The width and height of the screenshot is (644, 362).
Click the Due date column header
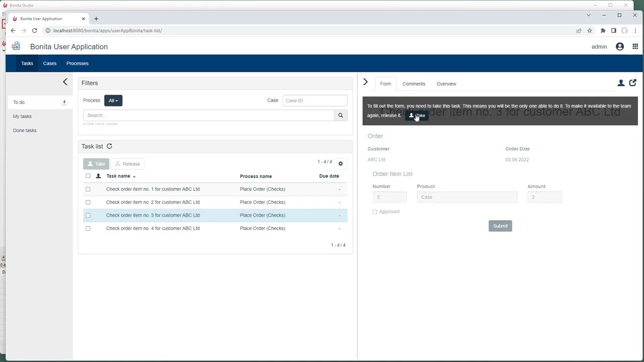click(329, 176)
